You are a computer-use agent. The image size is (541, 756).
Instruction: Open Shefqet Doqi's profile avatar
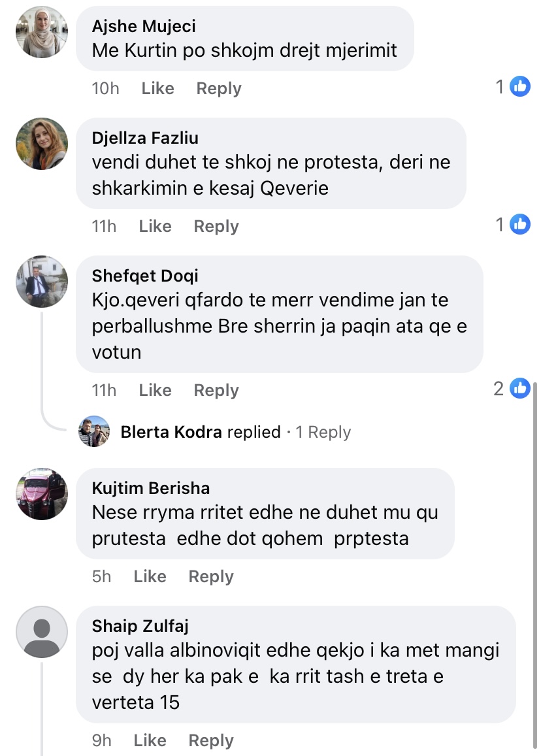(x=42, y=282)
